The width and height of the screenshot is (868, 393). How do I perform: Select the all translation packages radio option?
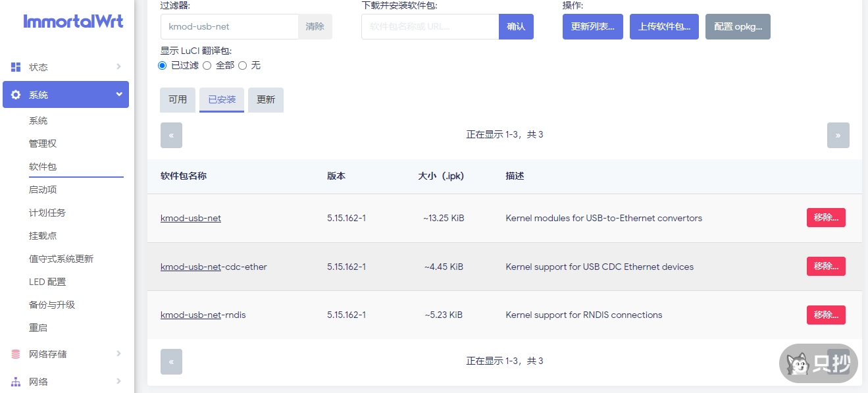coord(207,65)
